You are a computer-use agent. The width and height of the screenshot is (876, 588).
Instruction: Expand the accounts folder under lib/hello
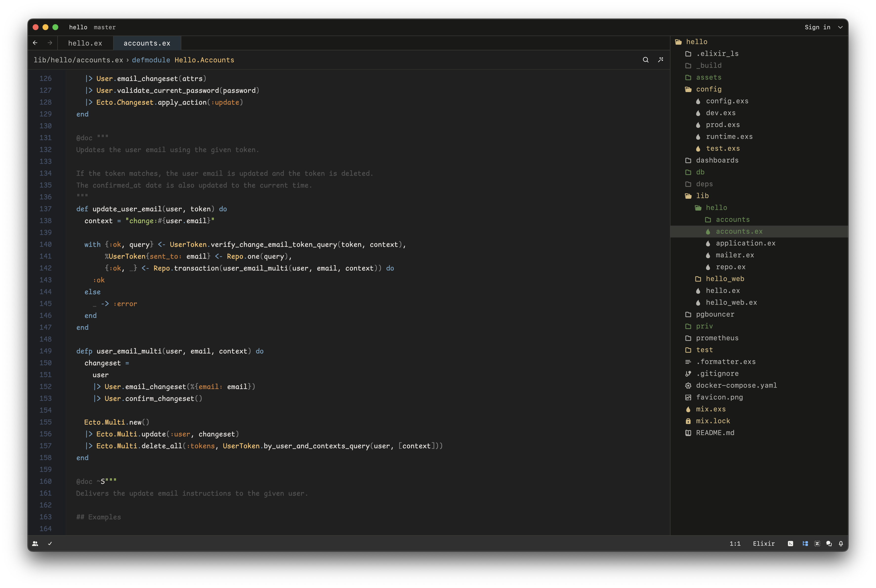tap(759, 219)
